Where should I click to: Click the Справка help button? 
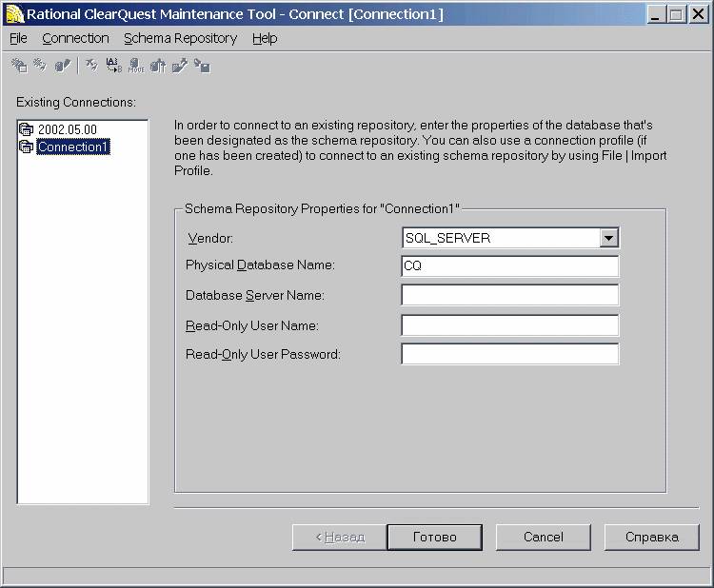[652, 537]
